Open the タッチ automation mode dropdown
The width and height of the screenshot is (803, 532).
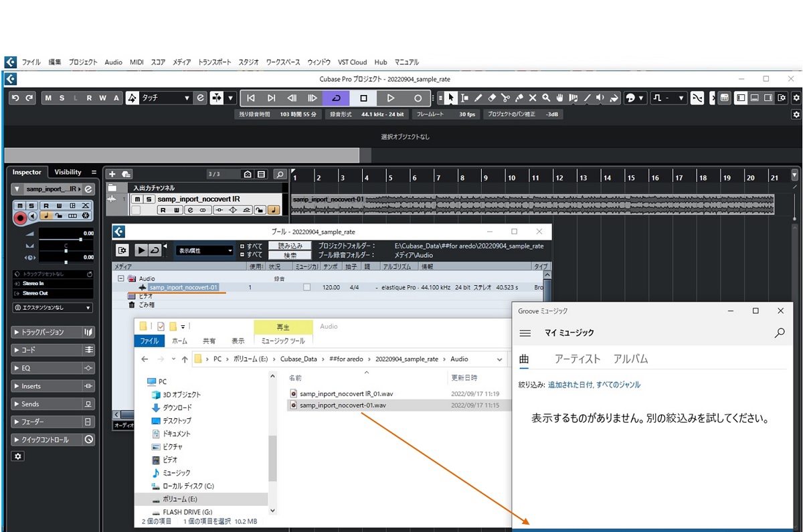pos(167,98)
